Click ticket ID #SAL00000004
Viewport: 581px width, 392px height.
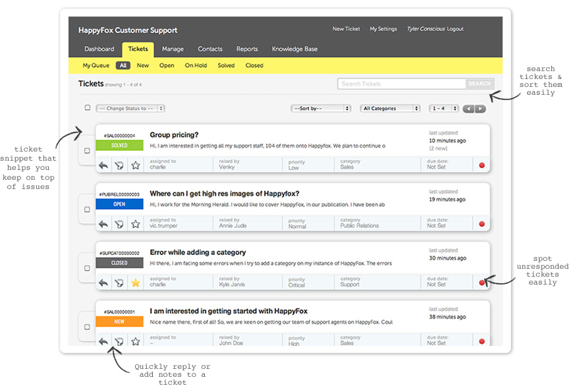click(119, 136)
